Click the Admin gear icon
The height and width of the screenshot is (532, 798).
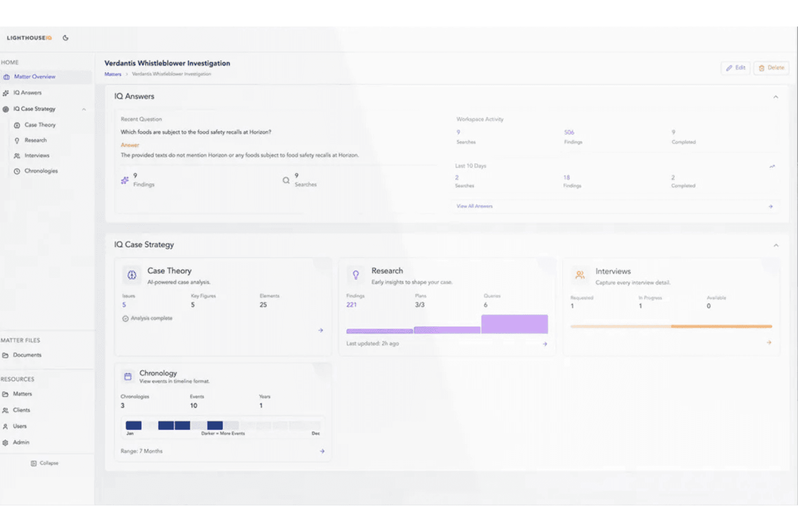point(5,443)
